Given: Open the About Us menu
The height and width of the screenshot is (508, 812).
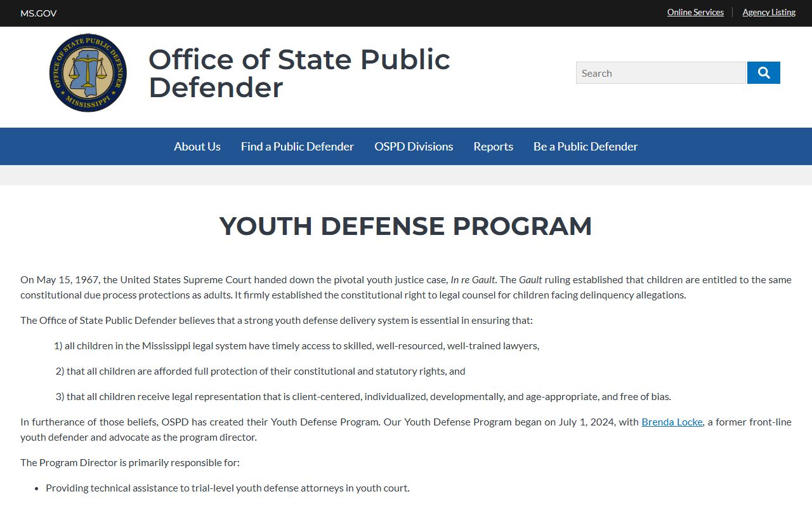Looking at the screenshot, I should pos(197,147).
